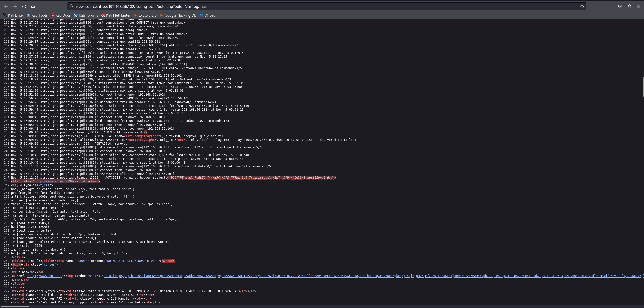
Task: Open the Exploit-DB bookmark
Action: (x=145, y=15)
